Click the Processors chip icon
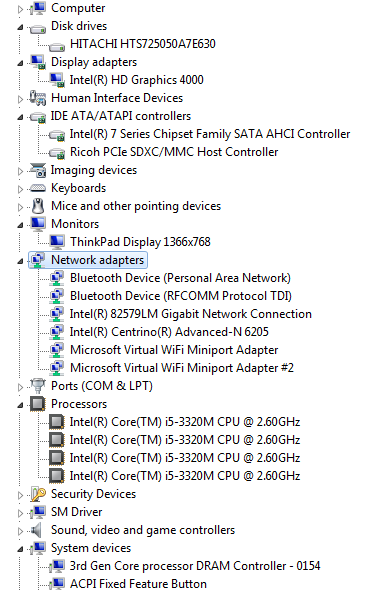379x590 pixels. tap(38, 404)
